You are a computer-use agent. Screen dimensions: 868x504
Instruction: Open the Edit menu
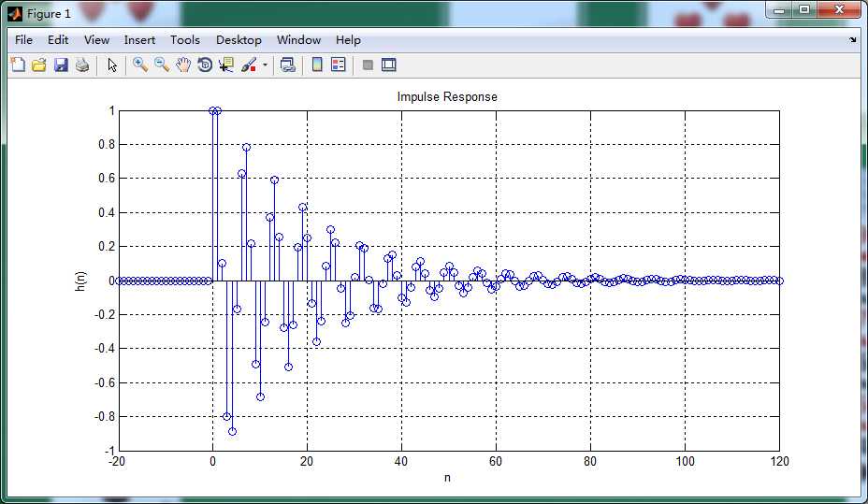58,40
